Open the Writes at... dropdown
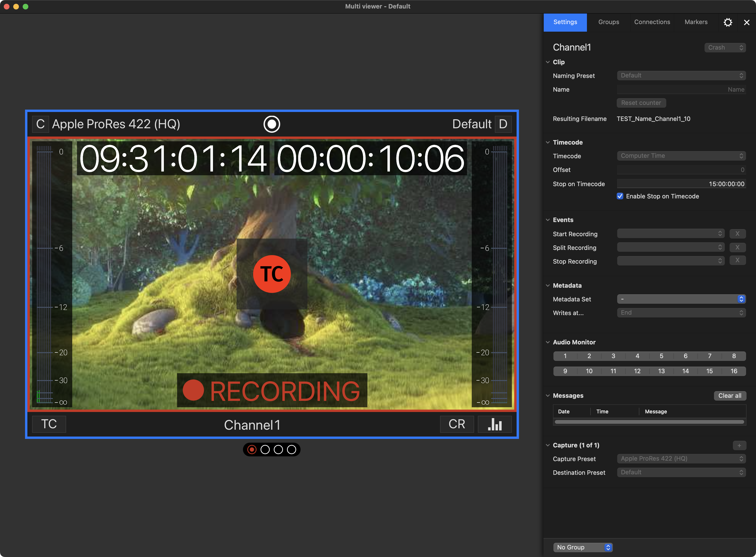The width and height of the screenshot is (756, 557). click(681, 313)
